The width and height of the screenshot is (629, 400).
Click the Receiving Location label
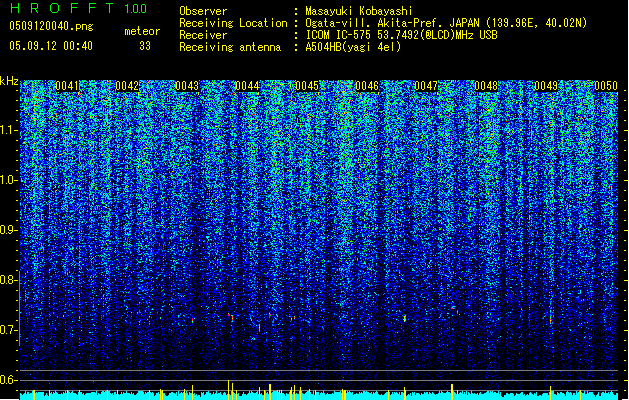coord(233,23)
